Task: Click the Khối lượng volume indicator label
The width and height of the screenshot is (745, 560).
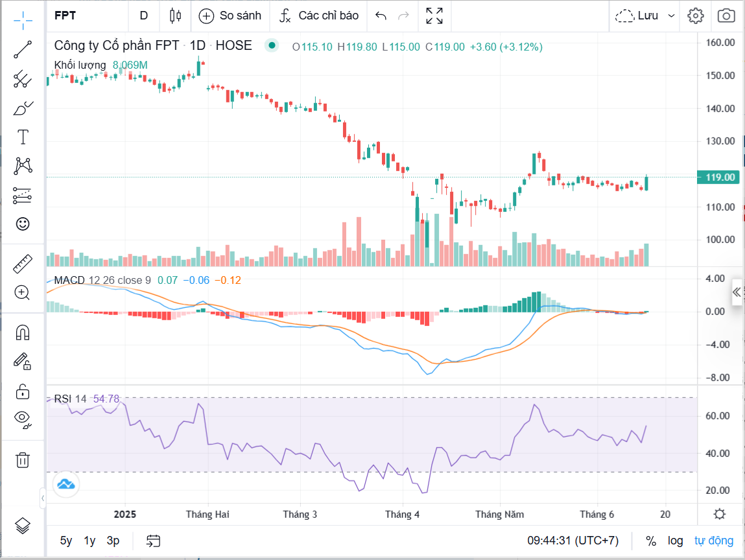Action: 80,65
